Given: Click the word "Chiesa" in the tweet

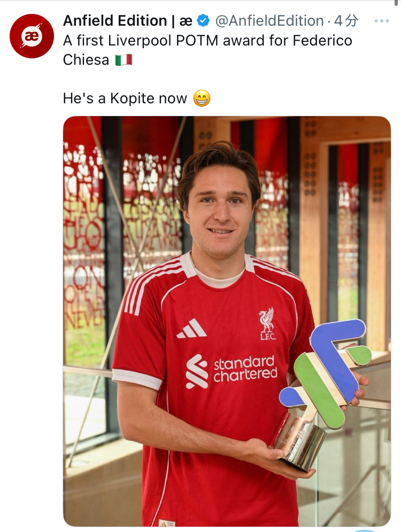Looking at the screenshot, I should 86,60.
